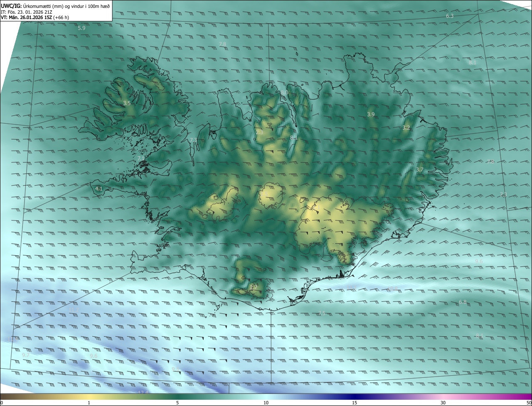
Task: Click the 8.0 value label
Action: [284, 92]
